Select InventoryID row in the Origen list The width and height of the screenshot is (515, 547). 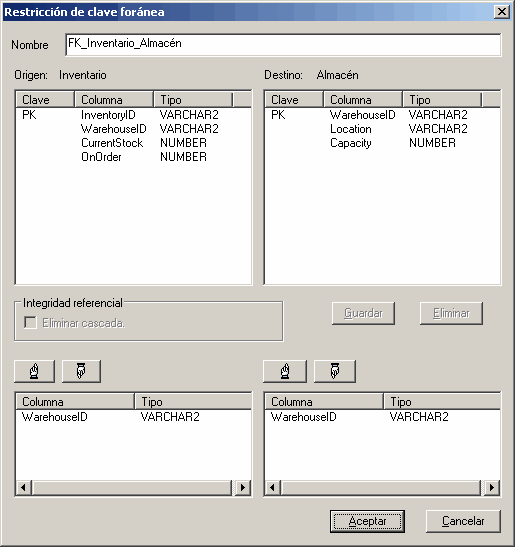pyautogui.click(x=133, y=115)
